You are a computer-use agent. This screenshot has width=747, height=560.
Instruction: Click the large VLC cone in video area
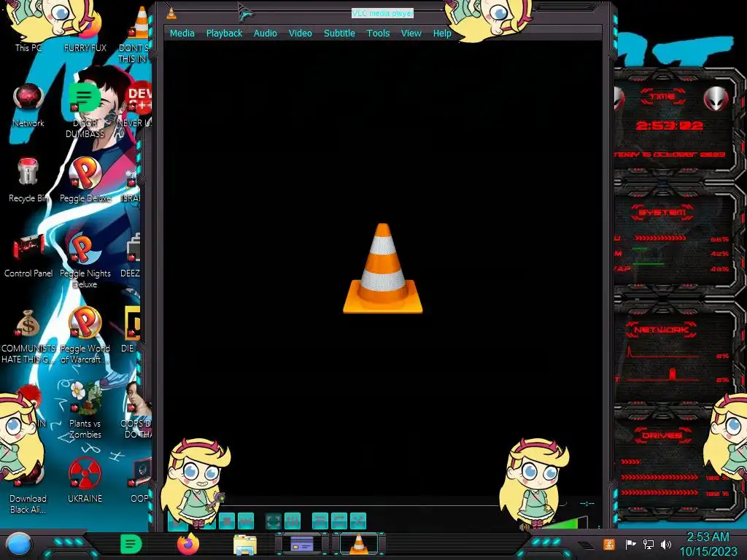pos(382,268)
